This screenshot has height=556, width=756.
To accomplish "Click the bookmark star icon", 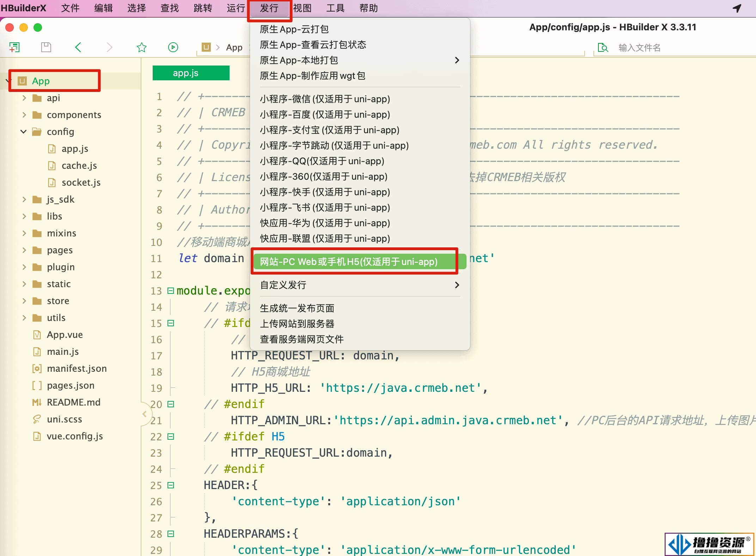I will click(141, 47).
